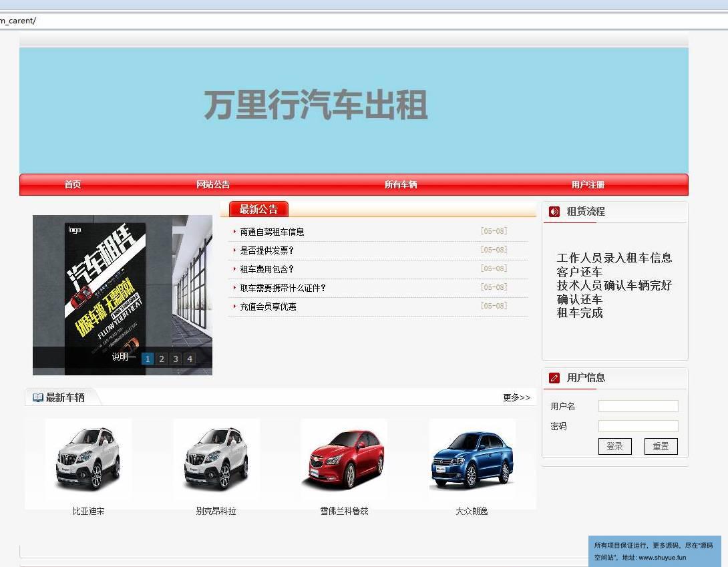Open the 别克昂科拉 car image
Viewport: 728px width, 567px height.
[216, 459]
